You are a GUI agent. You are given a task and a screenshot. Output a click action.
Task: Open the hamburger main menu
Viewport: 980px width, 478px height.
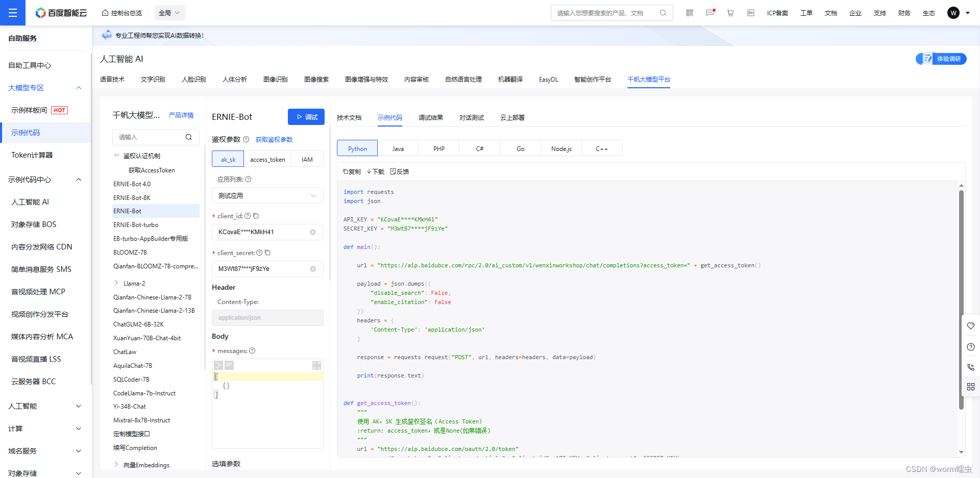13,13
